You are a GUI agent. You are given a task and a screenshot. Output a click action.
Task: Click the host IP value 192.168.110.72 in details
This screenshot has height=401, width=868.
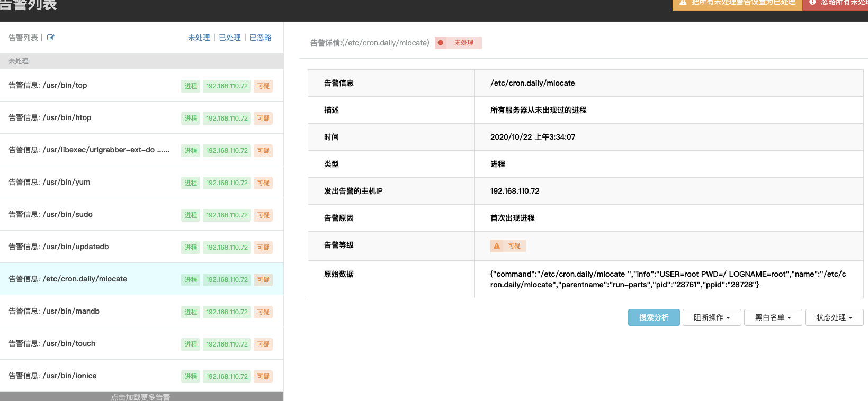(515, 191)
